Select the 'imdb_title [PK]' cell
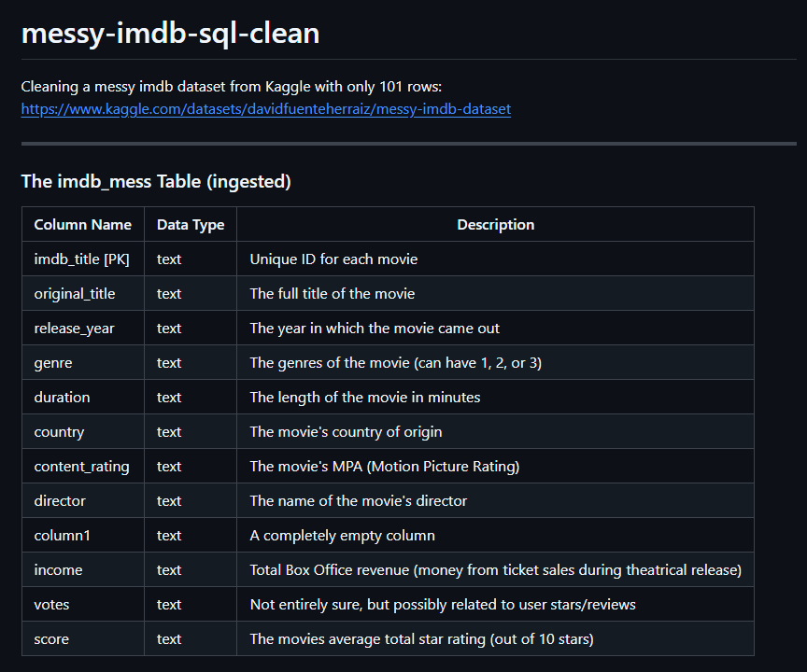This screenshot has width=807, height=672. (82, 259)
